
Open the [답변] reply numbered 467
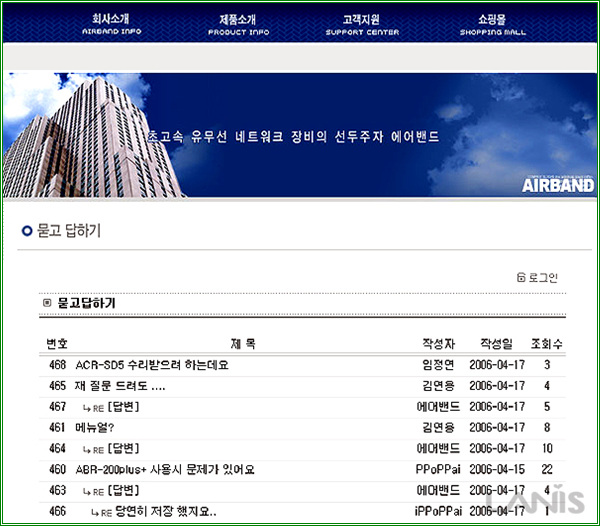pos(124,407)
